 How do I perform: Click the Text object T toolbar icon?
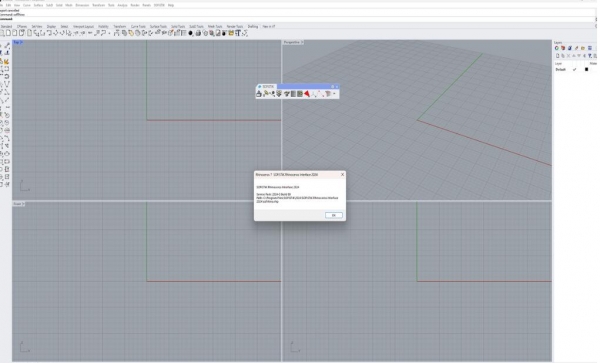point(238,33)
